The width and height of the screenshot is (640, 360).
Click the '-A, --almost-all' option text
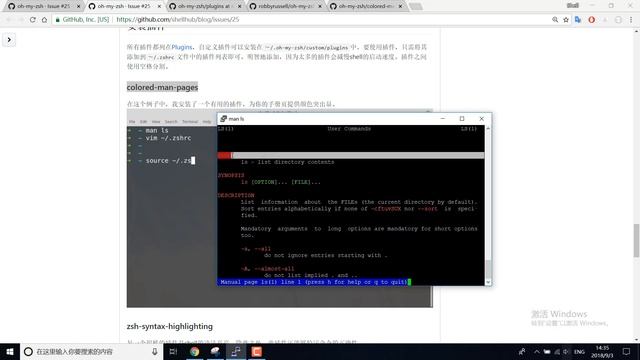click(268, 269)
